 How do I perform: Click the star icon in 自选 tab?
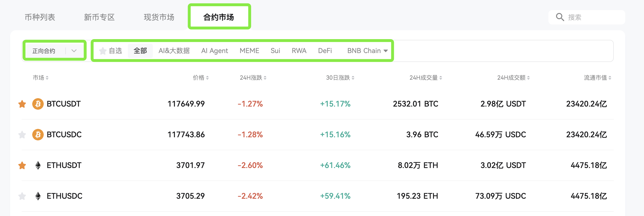pyautogui.click(x=103, y=51)
